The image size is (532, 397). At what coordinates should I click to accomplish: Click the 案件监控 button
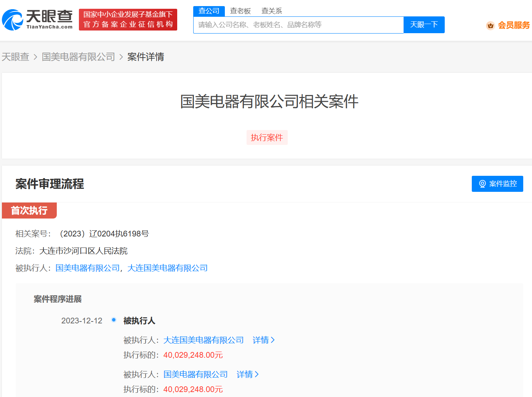click(x=497, y=184)
